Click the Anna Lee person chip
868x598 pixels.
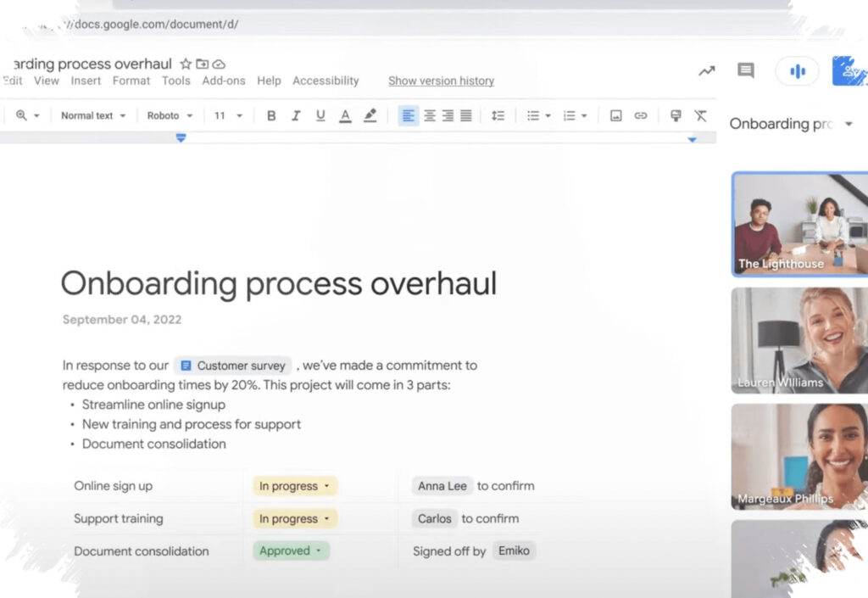click(x=442, y=486)
